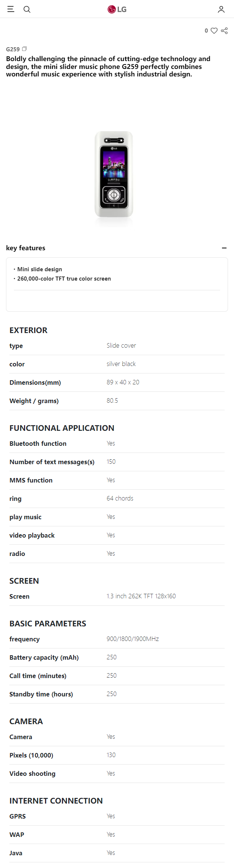Viewport: 234px width, 868px height.
Task: Click the product headline description text
Action: coord(109,66)
